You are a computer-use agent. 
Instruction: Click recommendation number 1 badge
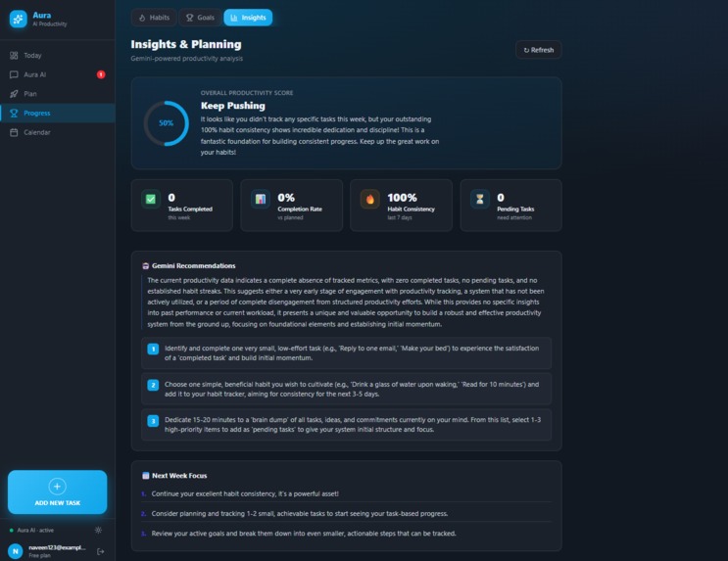[x=153, y=349]
